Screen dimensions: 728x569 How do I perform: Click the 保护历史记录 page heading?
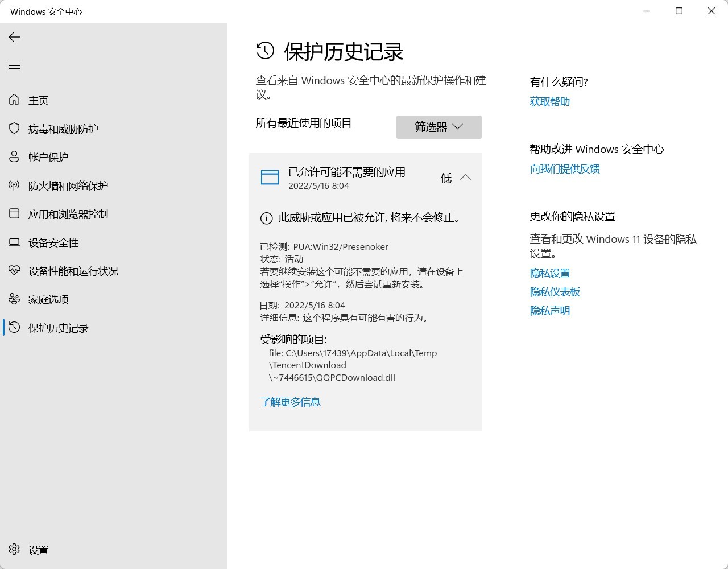(344, 52)
